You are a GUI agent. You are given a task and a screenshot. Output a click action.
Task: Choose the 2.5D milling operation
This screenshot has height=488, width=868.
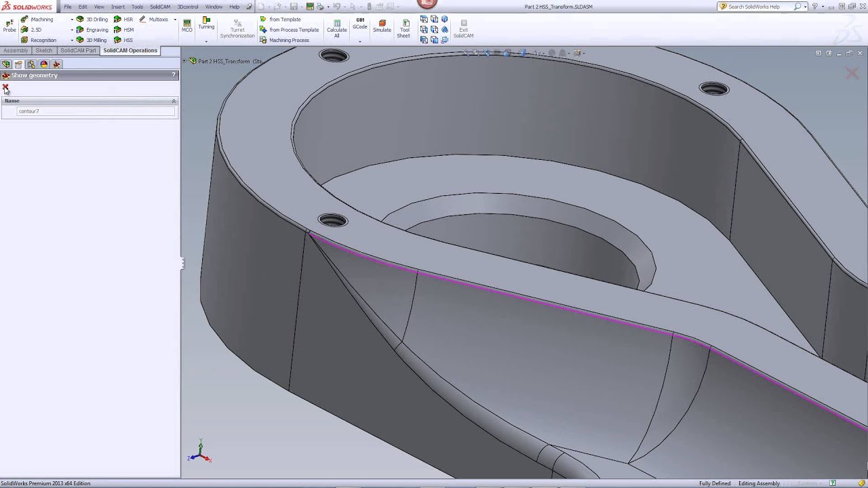(31, 30)
